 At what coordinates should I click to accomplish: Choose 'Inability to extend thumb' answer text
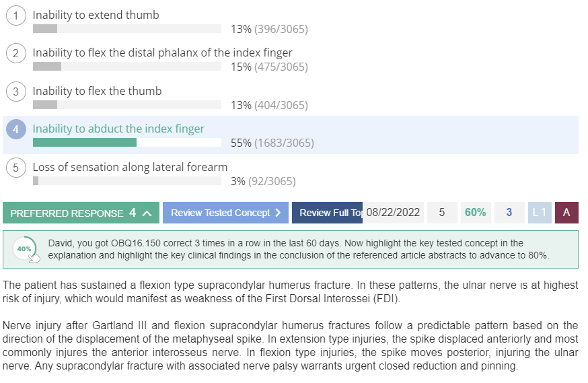[96, 15]
